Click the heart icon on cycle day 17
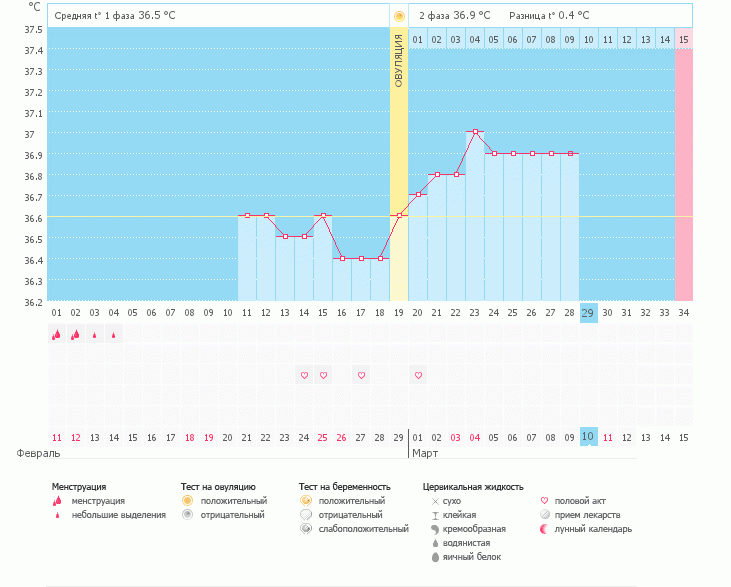This screenshot has height=587, width=731. (x=361, y=375)
